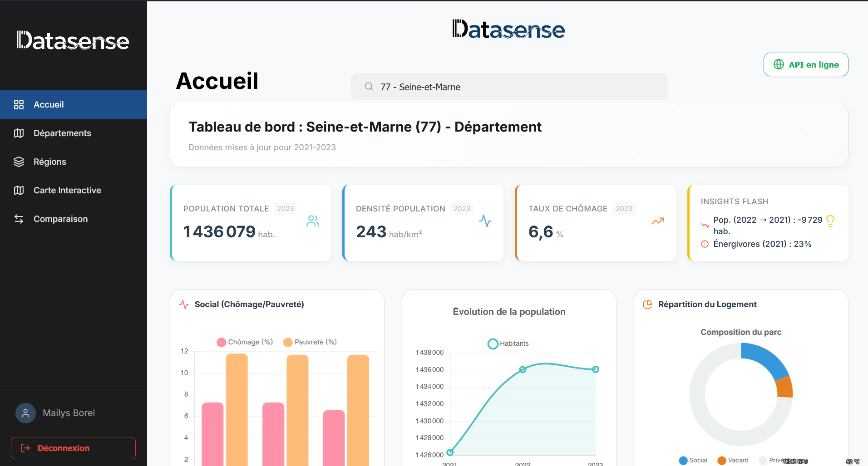Click the 2023 population data point
Screen dimensions: 868x466
(x=596, y=369)
